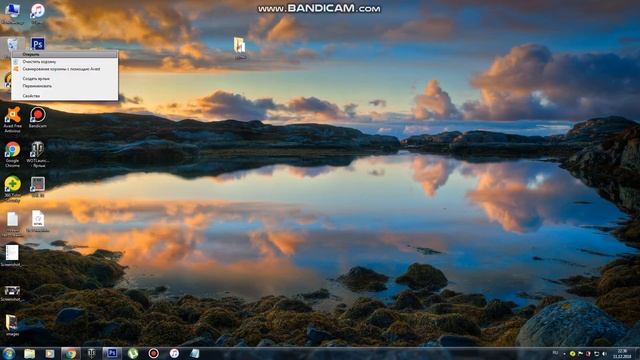
Task: Select the images folder on desktop
Action: (x=11, y=325)
